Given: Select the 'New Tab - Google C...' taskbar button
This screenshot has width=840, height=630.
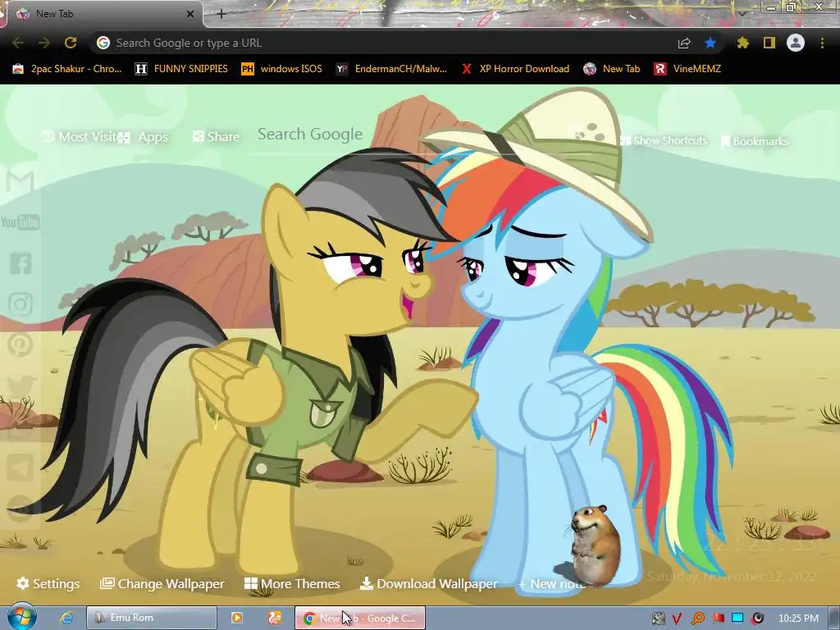Looking at the screenshot, I should 360,618.
